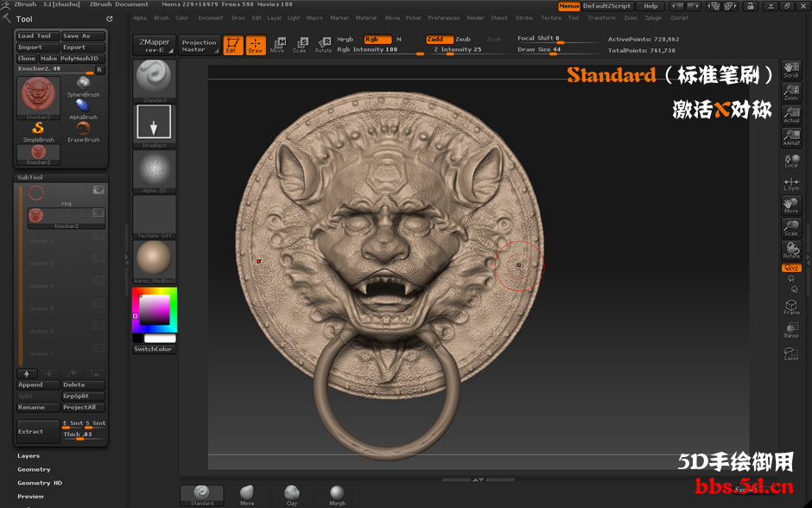The height and width of the screenshot is (508, 812).
Task: Expand the Preview section
Action: coord(30,496)
